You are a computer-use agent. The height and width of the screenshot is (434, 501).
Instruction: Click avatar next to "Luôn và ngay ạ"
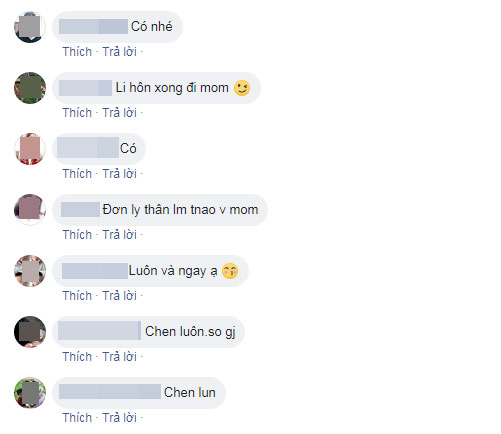(x=30, y=271)
